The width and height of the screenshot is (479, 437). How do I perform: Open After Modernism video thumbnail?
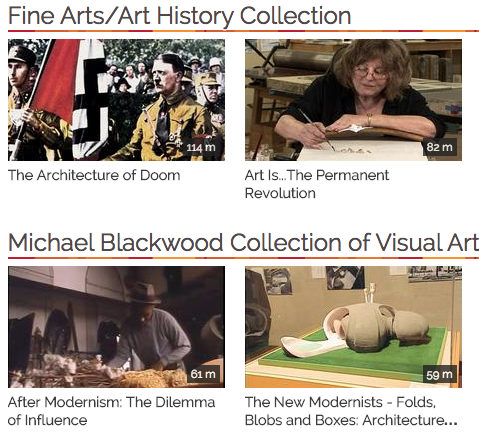coord(116,327)
